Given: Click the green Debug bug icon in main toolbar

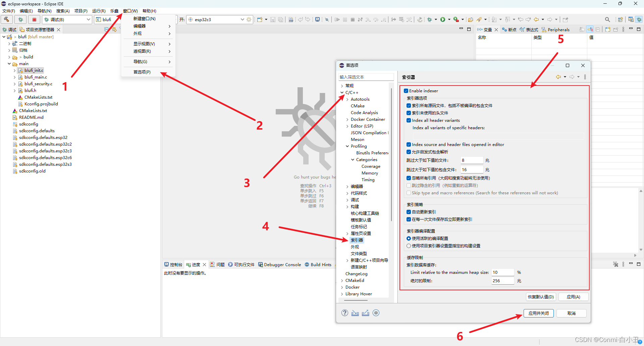Looking at the screenshot, I should (430, 19).
